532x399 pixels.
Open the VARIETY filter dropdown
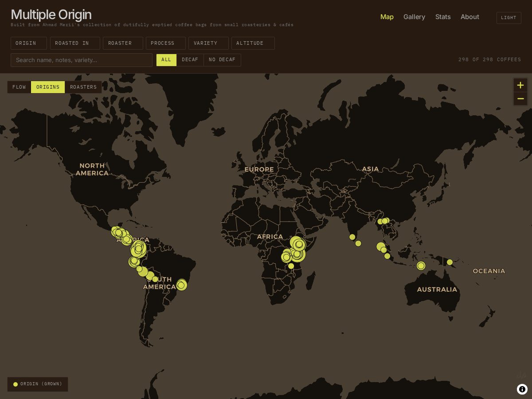click(208, 43)
